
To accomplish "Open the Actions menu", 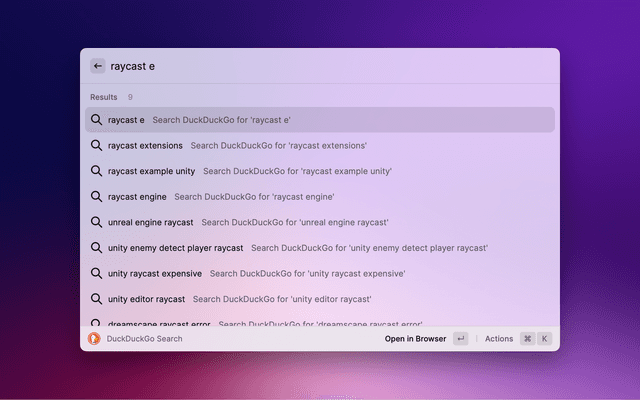I will (x=498, y=339).
